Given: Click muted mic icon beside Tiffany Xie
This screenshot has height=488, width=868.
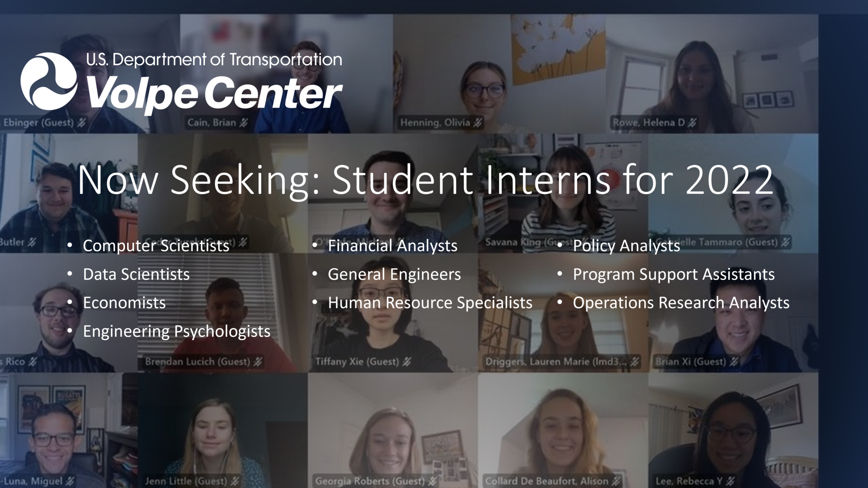Looking at the screenshot, I should click(407, 361).
